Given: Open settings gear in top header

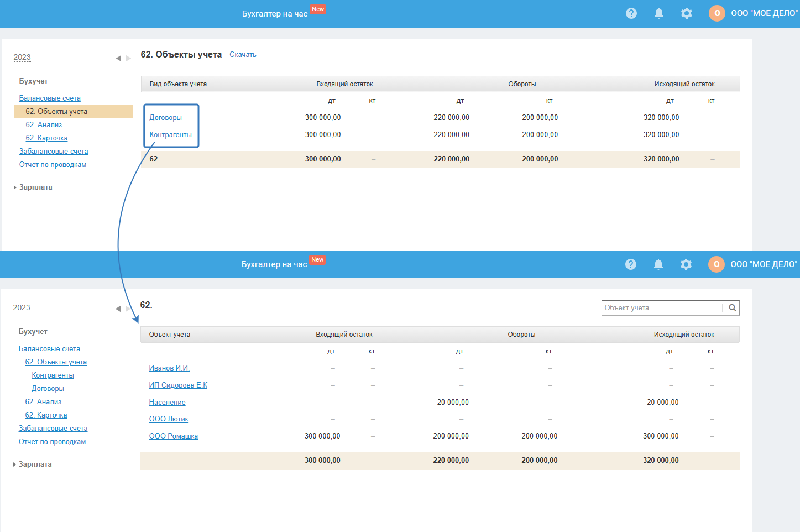Looking at the screenshot, I should coord(687,13).
